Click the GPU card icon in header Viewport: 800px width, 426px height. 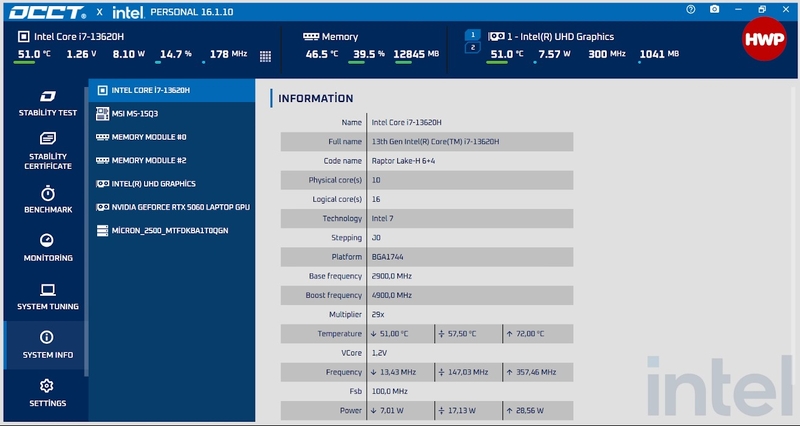496,37
